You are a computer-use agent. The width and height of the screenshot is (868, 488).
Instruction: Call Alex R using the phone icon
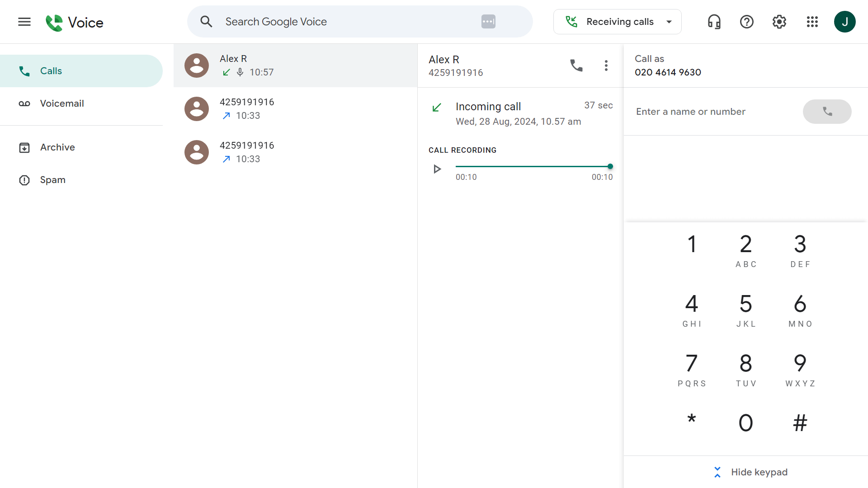576,65
